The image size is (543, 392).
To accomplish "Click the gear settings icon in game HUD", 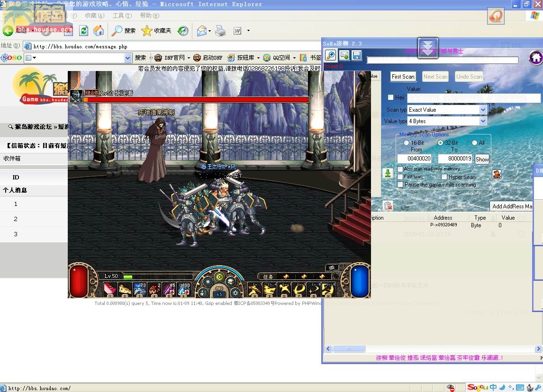I will point(235,293).
